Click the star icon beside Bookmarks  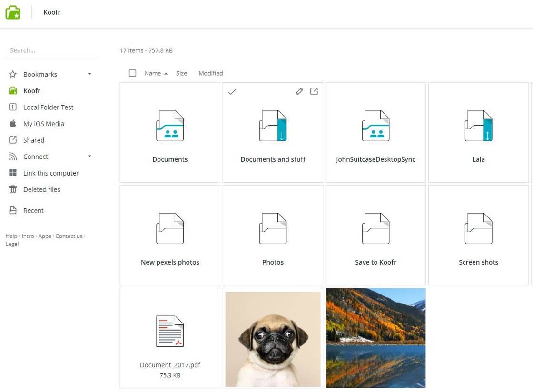tap(13, 74)
